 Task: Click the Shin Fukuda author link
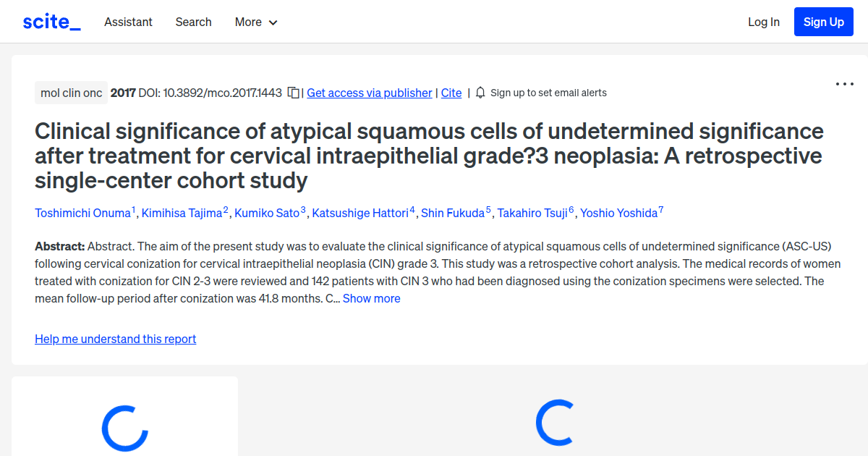tap(451, 213)
